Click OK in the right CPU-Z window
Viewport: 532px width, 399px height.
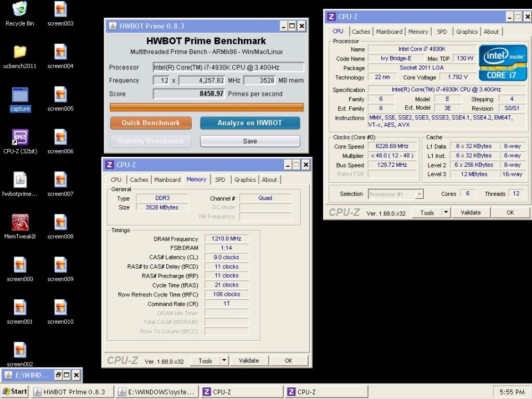(x=510, y=212)
